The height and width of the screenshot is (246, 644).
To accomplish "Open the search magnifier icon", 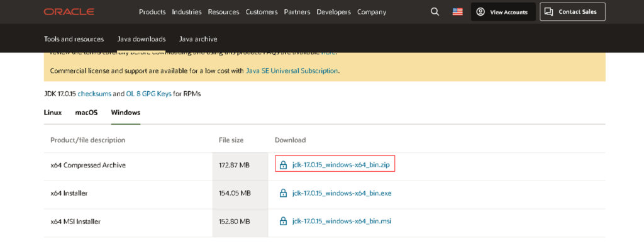I will pyautogui.click(x=435, y=12).
